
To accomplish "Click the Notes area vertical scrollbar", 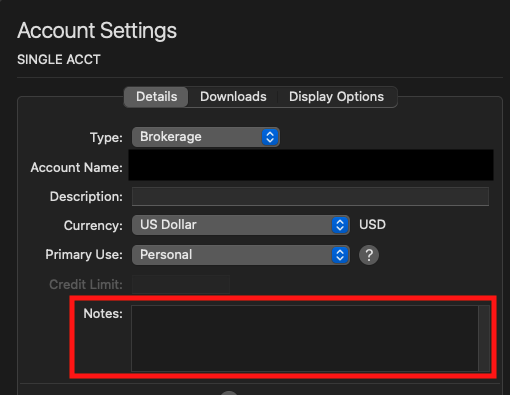I will tap(484, 338).
